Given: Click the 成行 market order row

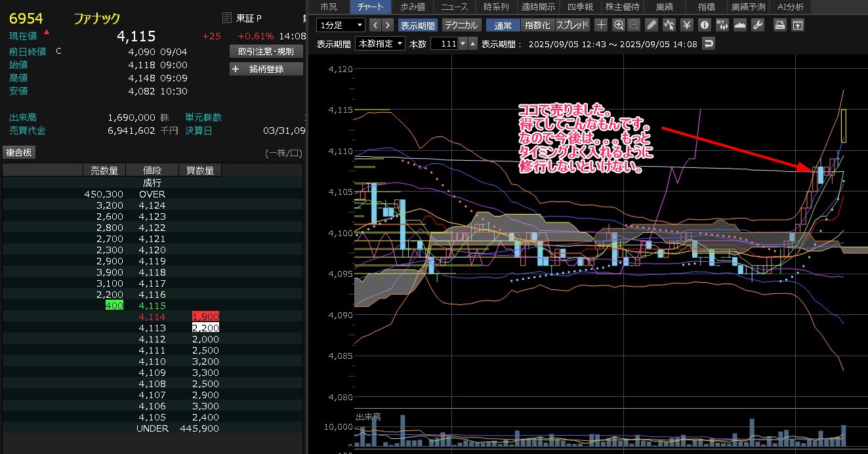Looking at the screenshot, I should (152, 183).
